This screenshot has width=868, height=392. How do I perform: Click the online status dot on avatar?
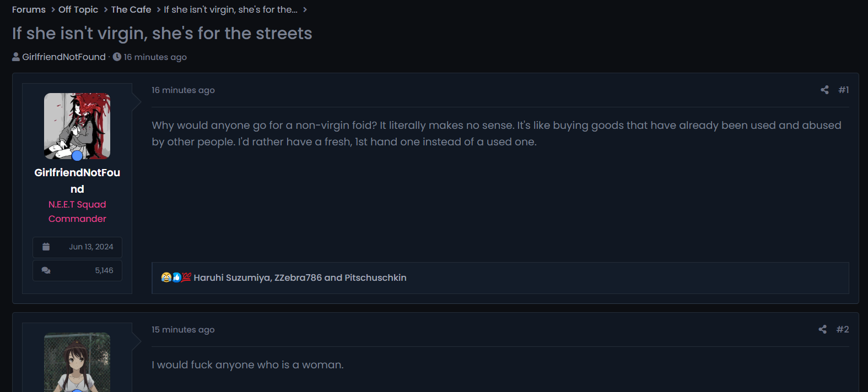(77, 156)
